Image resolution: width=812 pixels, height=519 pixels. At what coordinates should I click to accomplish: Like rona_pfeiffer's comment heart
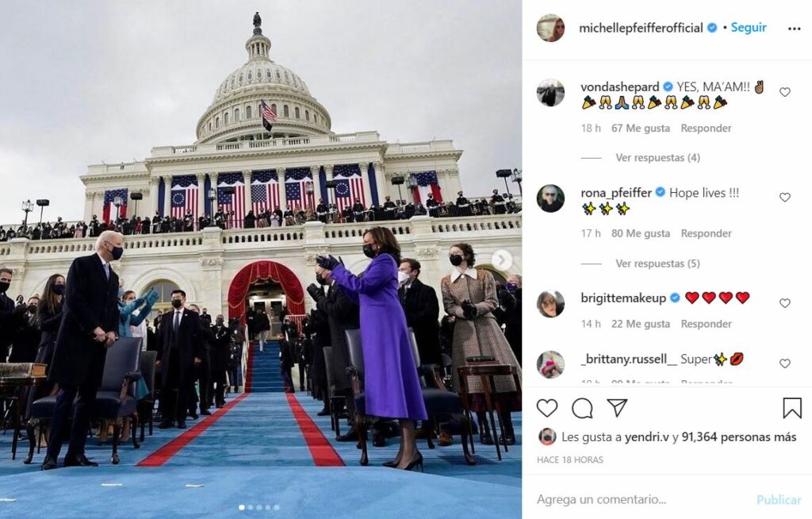785,197
